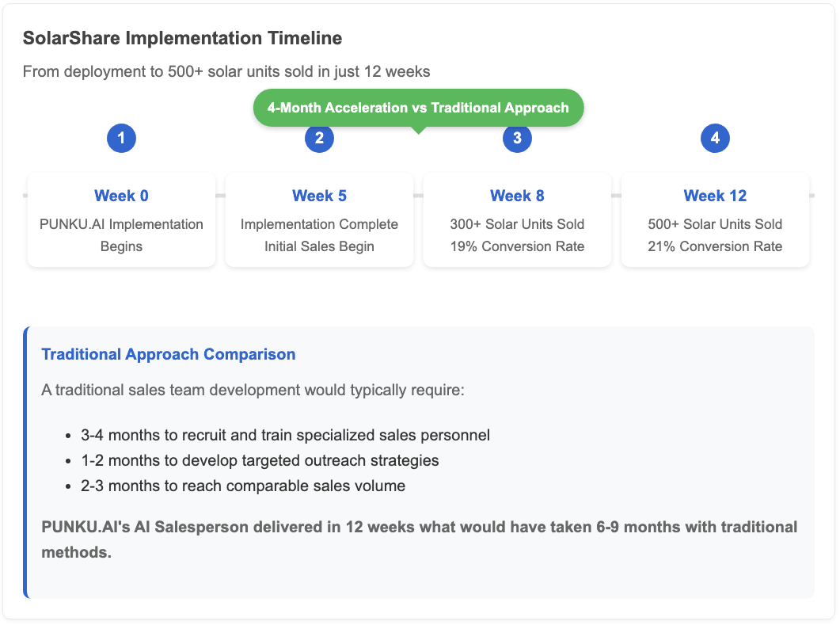Click bullet '3-4 months to recruit and train'

(x=285, y=435)
